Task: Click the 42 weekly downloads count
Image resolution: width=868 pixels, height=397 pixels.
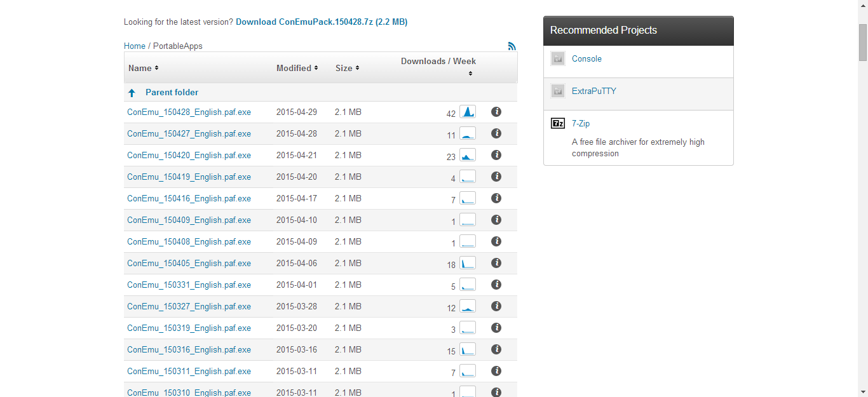Action: (451, 114)
